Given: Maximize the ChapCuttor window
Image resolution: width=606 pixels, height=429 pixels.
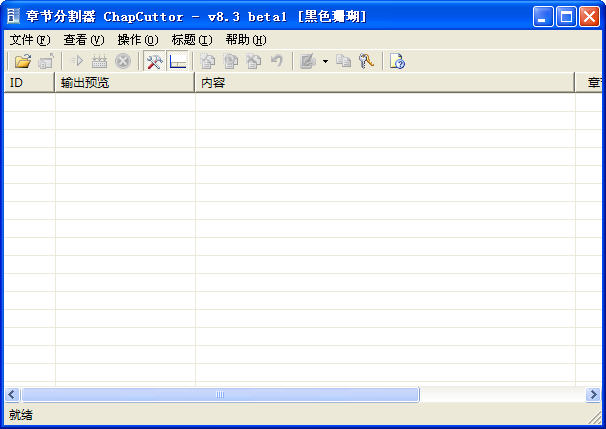Looking at the screenshot, I should (566, 17).
